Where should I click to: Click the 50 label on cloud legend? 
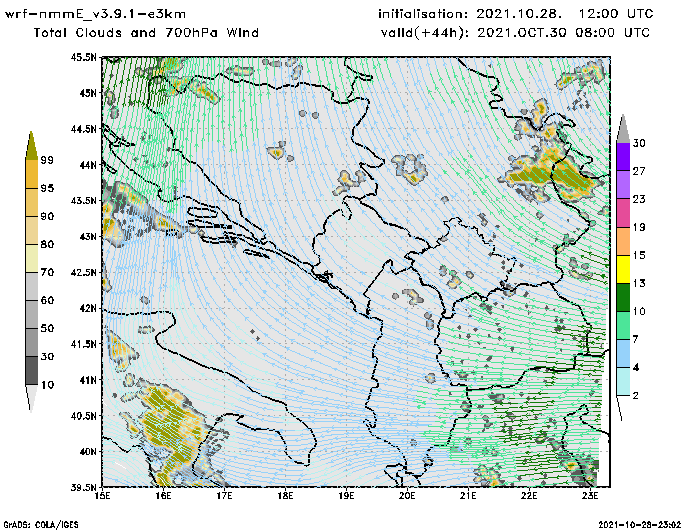[47, 329]
